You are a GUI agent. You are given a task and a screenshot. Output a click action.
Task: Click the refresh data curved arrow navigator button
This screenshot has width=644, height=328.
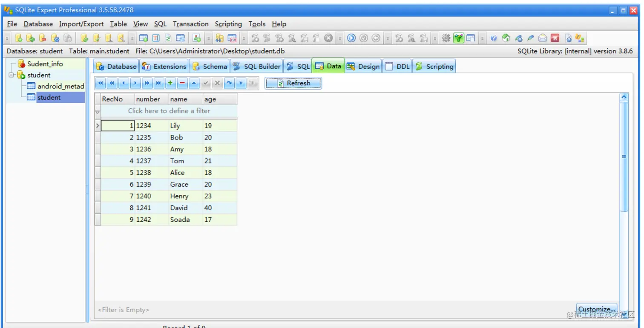coord(229,83)
